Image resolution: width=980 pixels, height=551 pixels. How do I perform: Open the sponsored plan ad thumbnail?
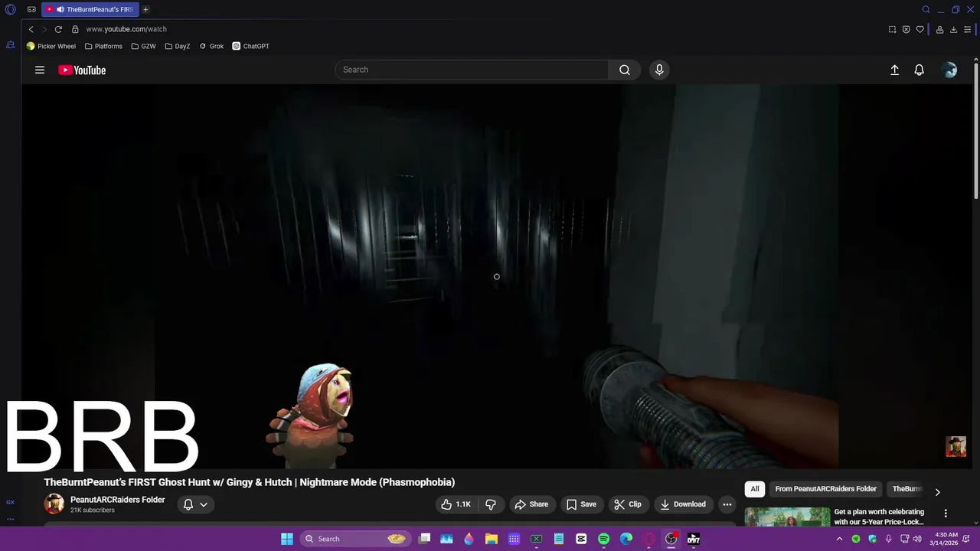(x=787, y=517)
